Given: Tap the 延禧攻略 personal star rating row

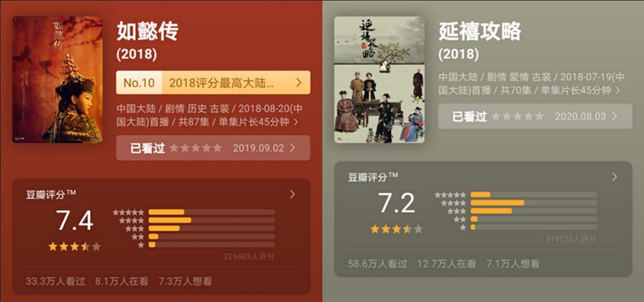Looking at the screenshot, I should (518, 116).
